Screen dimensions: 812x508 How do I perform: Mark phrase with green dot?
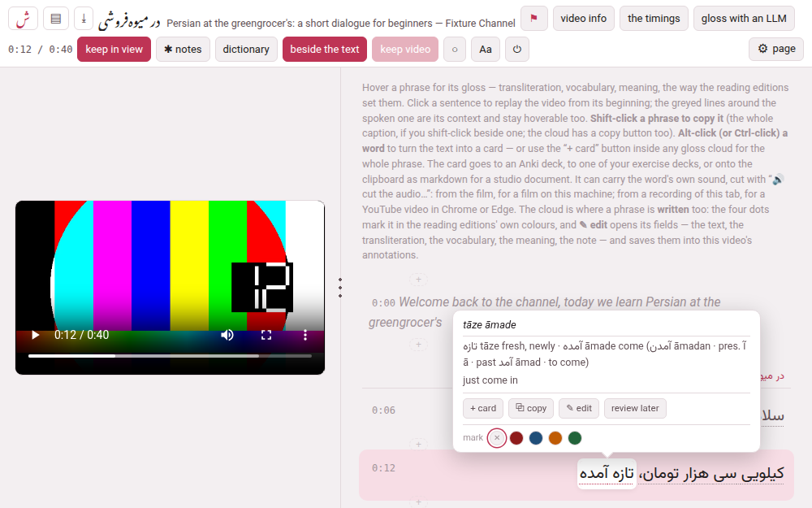coord(575,438)
